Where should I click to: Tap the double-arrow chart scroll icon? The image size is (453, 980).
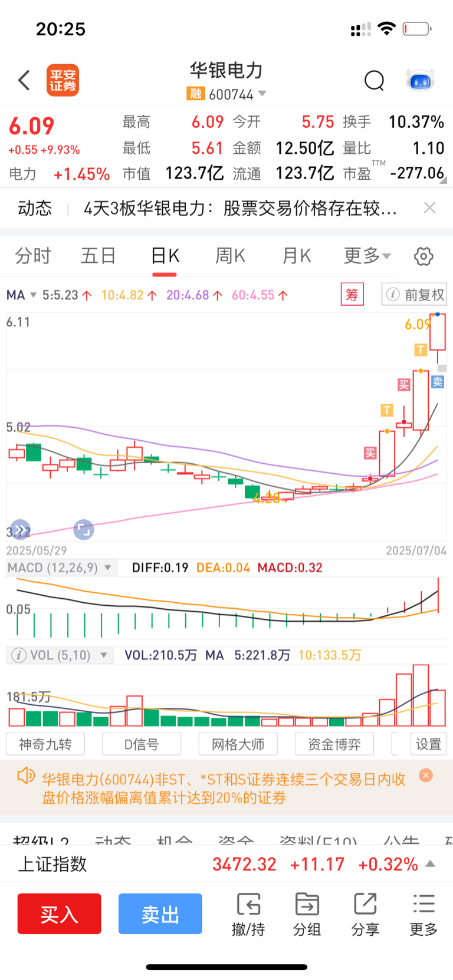point(21,530)
